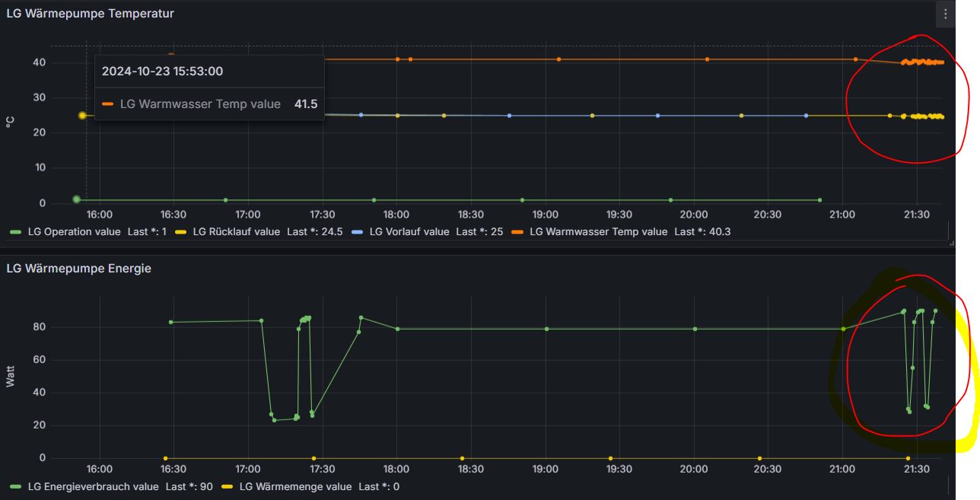Image resolution: width=980 pixels, height=500 pixels.
Task: Click the orange LG Warmwasser Temp legend swatch
Action: click(x=517, y=231)
